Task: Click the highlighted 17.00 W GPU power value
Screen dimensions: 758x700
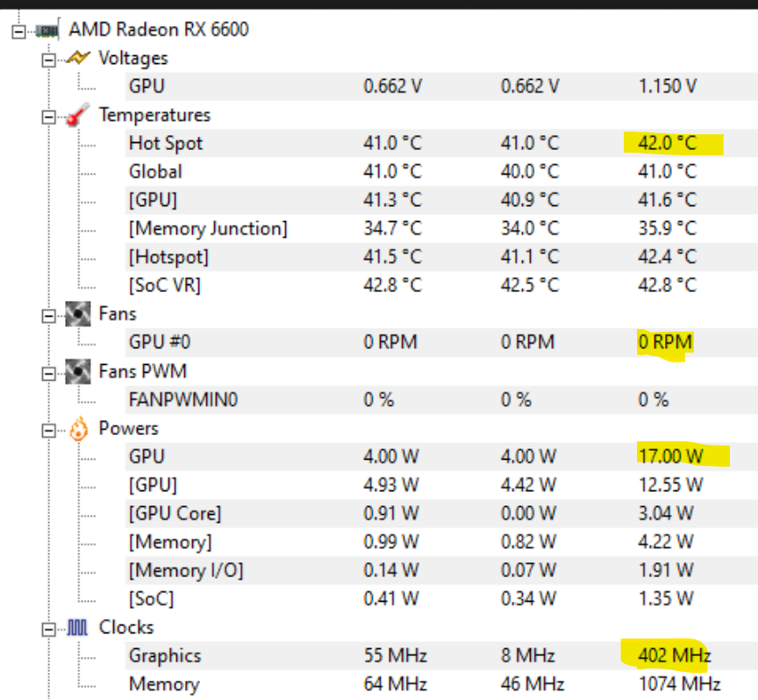Action: point(671,456)
